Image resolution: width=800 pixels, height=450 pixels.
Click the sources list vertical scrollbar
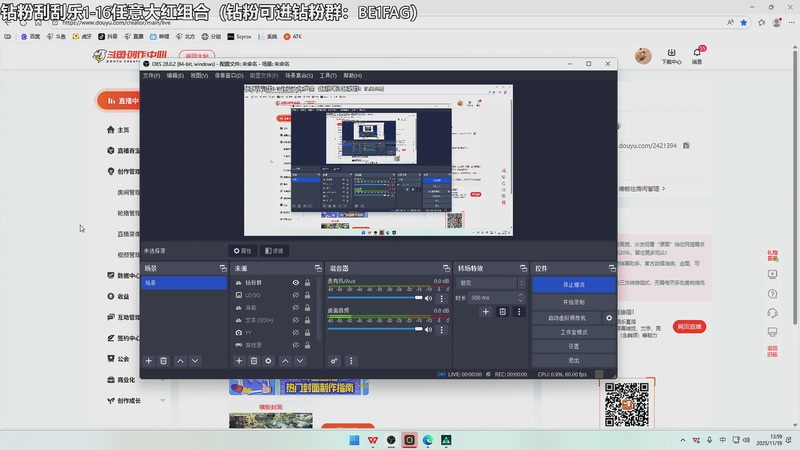[x=319, y=309]
